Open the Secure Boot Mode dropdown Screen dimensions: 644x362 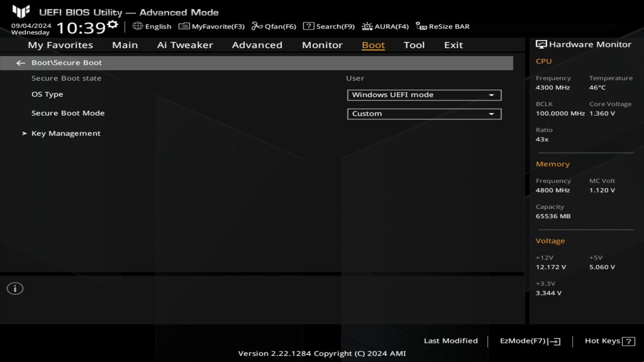(424, 114)
